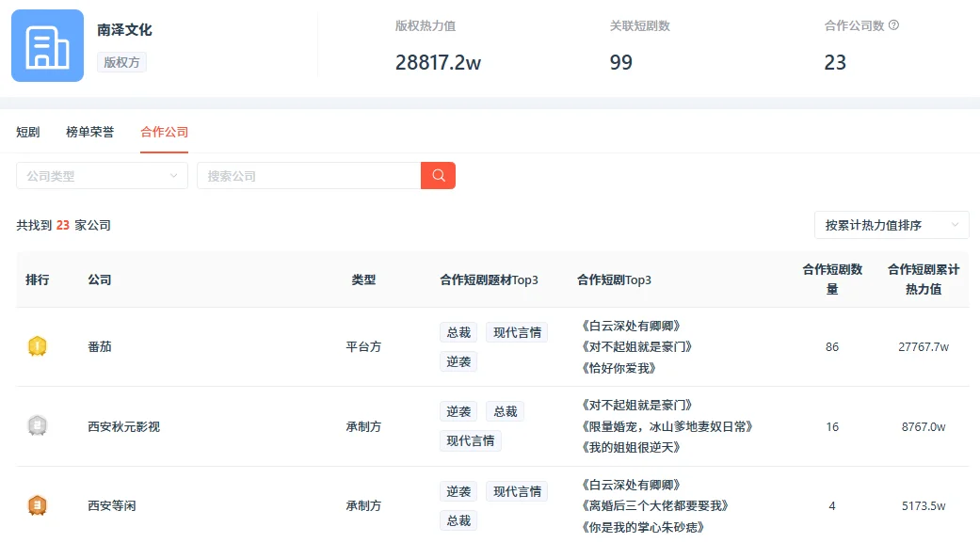Switch to the 榜单荣誉 tab

[x=88, y=133]
